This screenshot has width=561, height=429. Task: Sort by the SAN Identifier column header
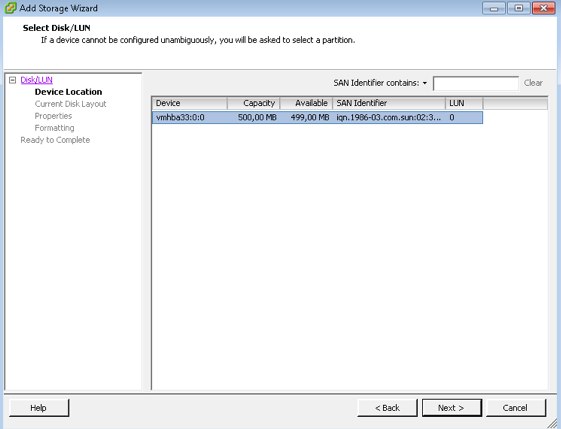389,103
